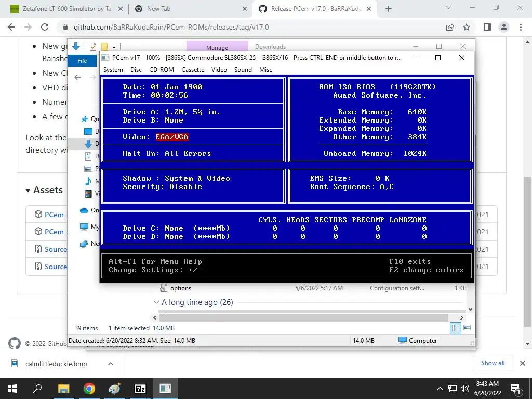This screenshot has height=399, width=532.
Task: Switch Explorer to large icons view
Action: (x=467, y=328)
